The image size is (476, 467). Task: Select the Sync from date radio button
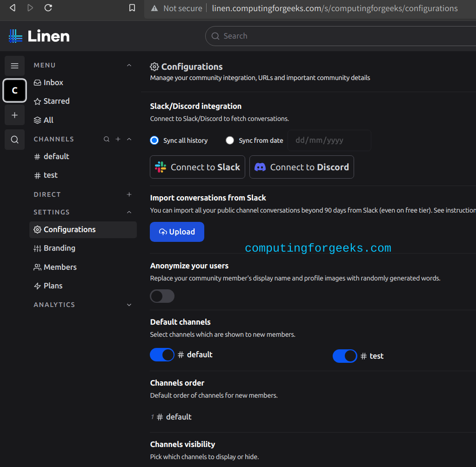click(230, 140)
